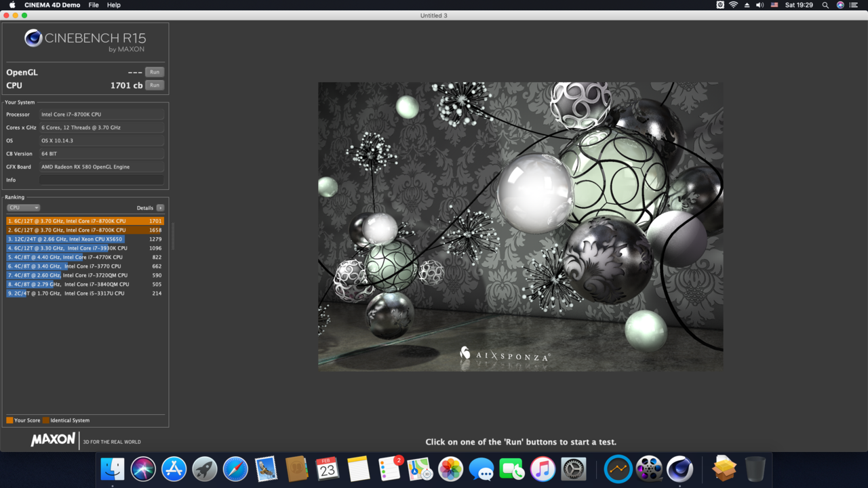Launch Siri from the dock
Screen dimensions: 868x488
(143, 469)
